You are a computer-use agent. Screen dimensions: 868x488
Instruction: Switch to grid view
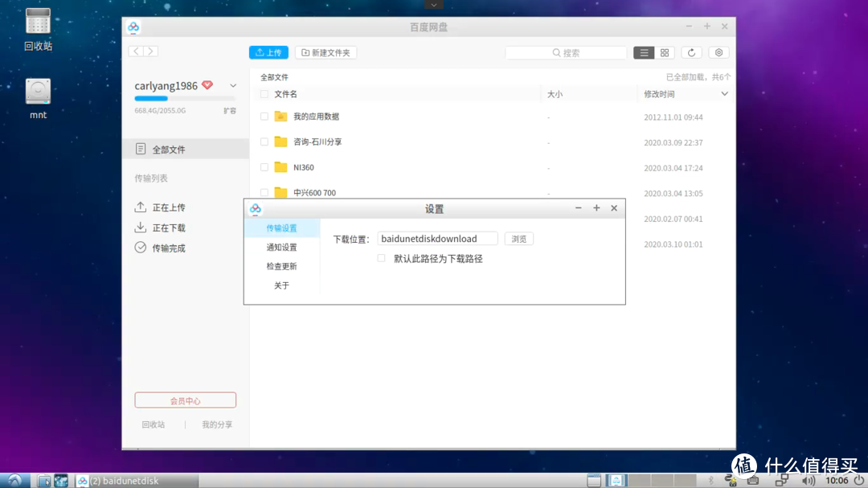point(665,52)
